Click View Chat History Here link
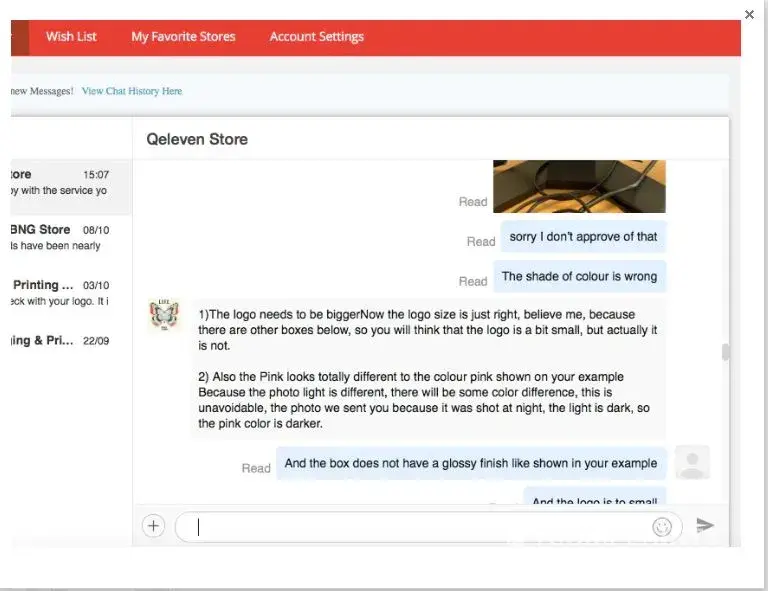The image size is (768, 591). [132, 91]
